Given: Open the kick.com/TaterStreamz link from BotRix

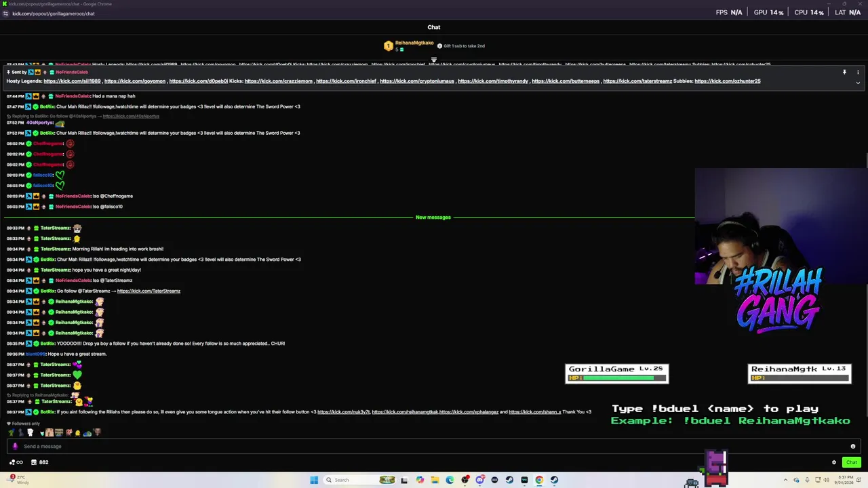Looking at the screenshot, I should (x=149, y=291).
